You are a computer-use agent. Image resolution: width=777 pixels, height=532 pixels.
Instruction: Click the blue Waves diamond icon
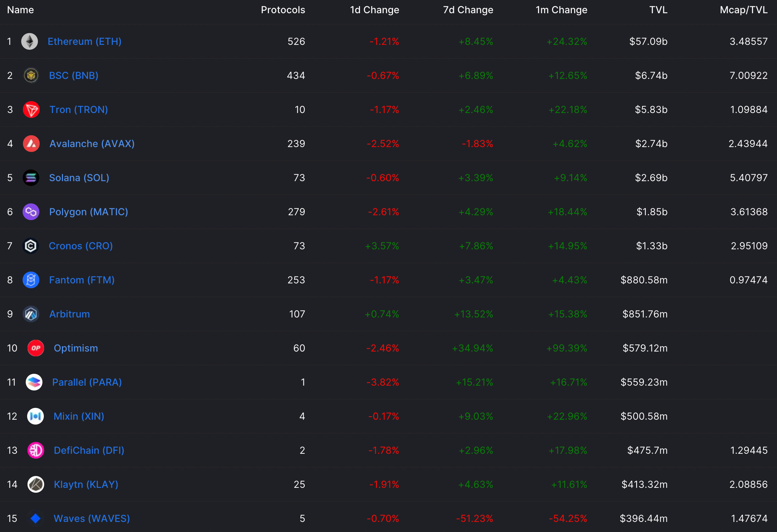[x=35, y=518]
